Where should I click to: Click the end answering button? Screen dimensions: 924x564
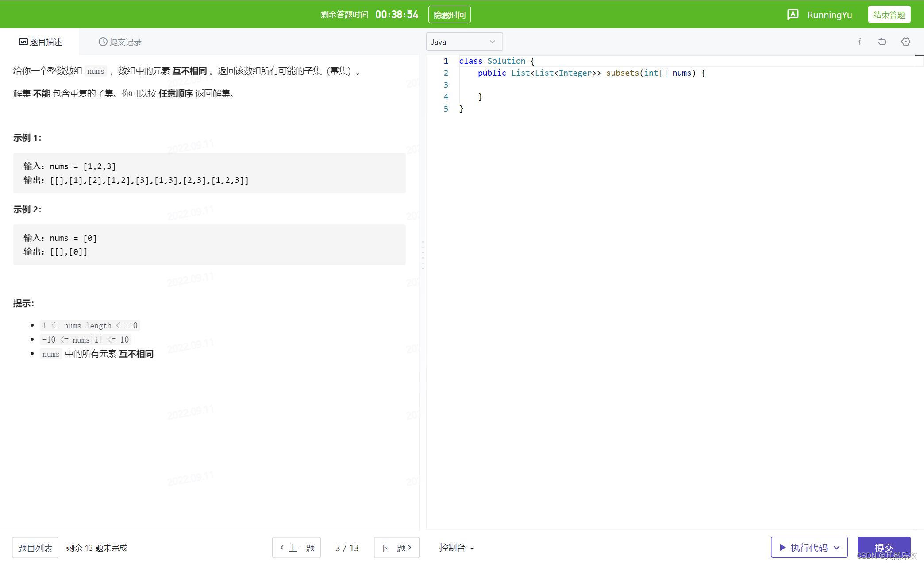pos(889,15)
